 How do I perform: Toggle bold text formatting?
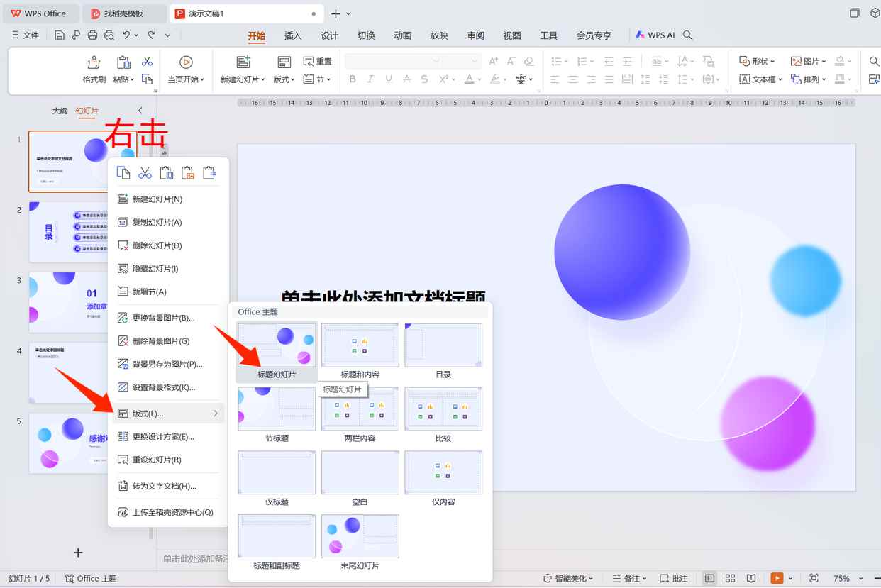[x=353, y=79]
